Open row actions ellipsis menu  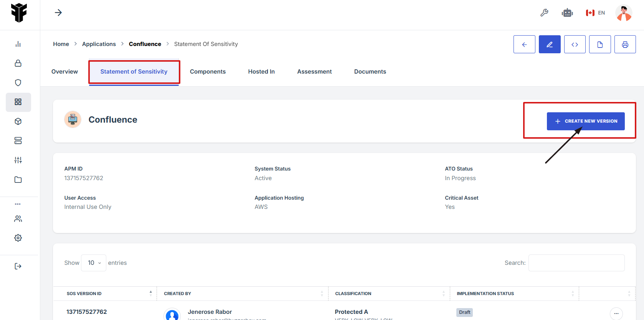(x=616, y=313)
